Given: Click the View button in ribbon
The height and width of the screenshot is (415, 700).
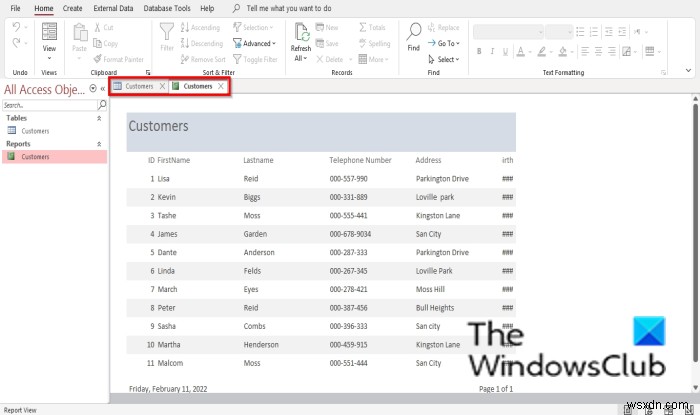Looking at the screenshot, I should point(49,40).
